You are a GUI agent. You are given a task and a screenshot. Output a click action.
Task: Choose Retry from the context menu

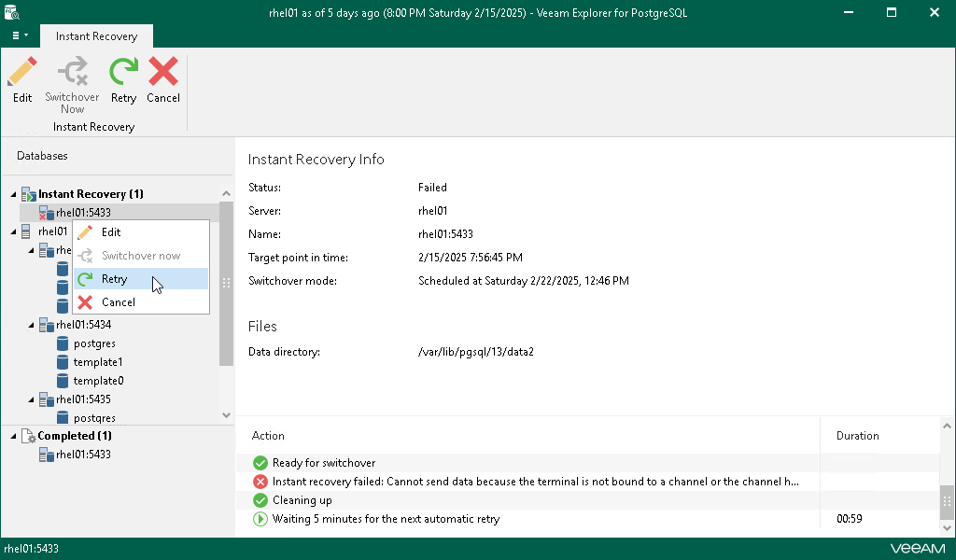coord(141,278)
